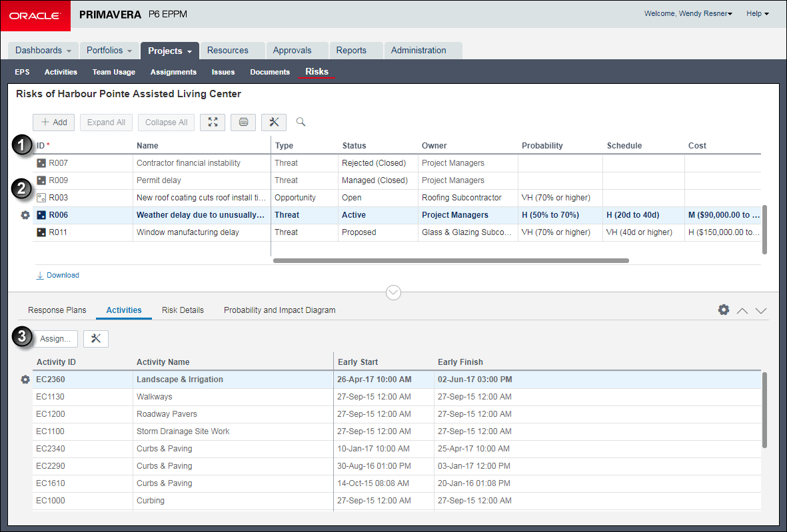
Task: Click the horizontal scrollbar in risks table
Action: (x=451, y=260)
